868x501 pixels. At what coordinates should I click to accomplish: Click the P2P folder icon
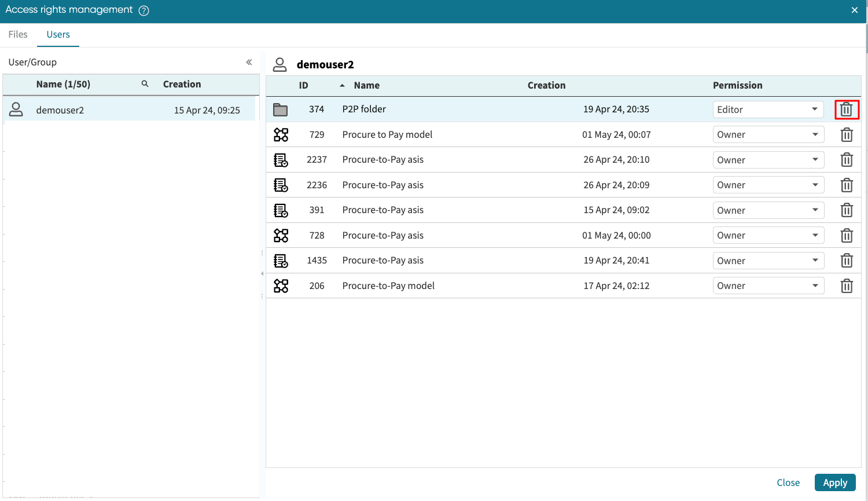tap(281, 109)
